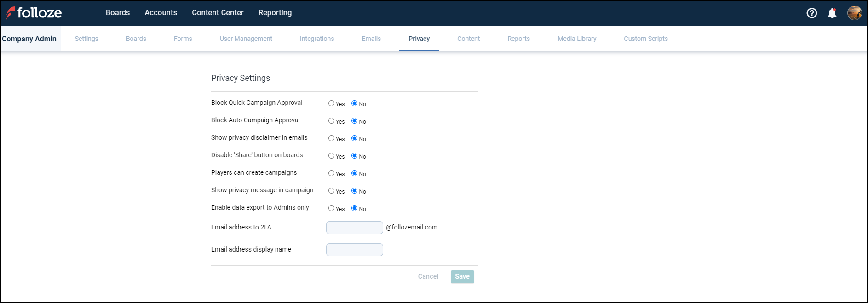Viewport: 868px width, 303px height.
Task: Open the Media Library tab
Action: 576,39
